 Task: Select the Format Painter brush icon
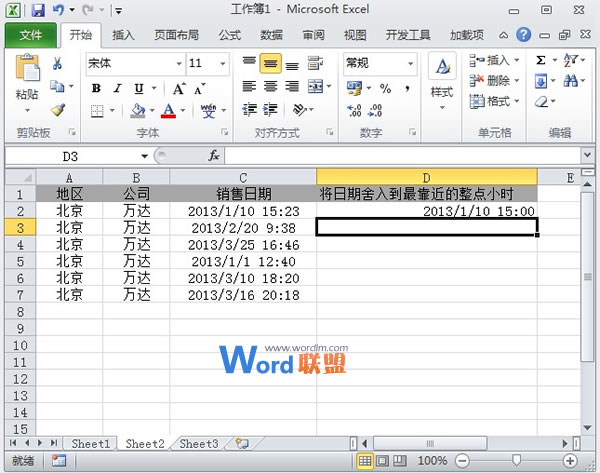click(58, 110)
